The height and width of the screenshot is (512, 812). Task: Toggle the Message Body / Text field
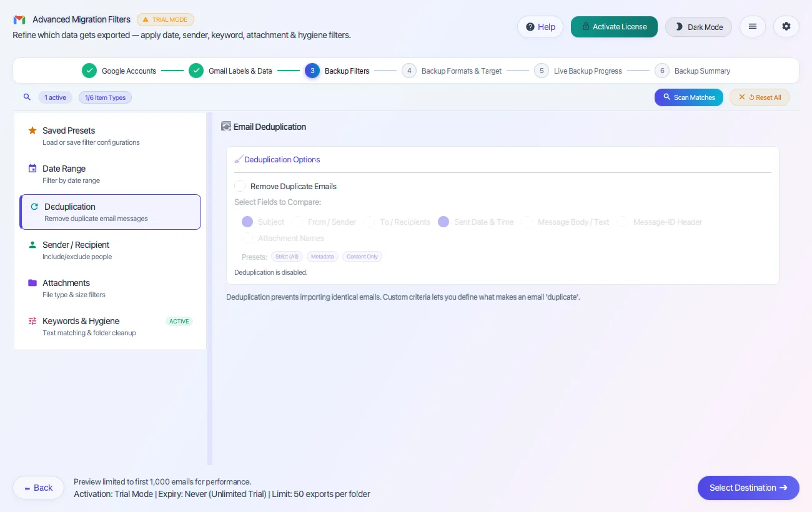(x=527, y=222)
